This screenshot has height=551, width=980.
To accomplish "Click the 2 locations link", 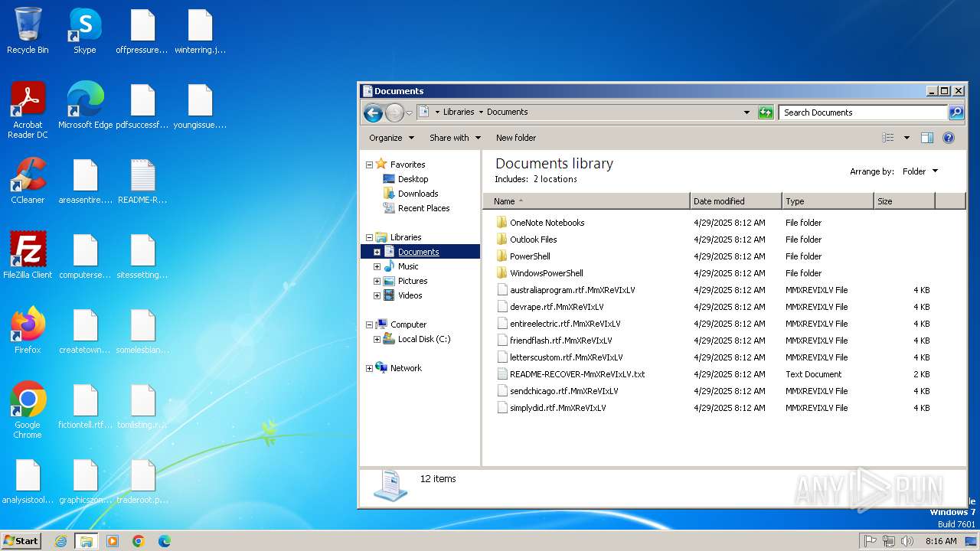I will pyautogui.click(x=555, y=179).
